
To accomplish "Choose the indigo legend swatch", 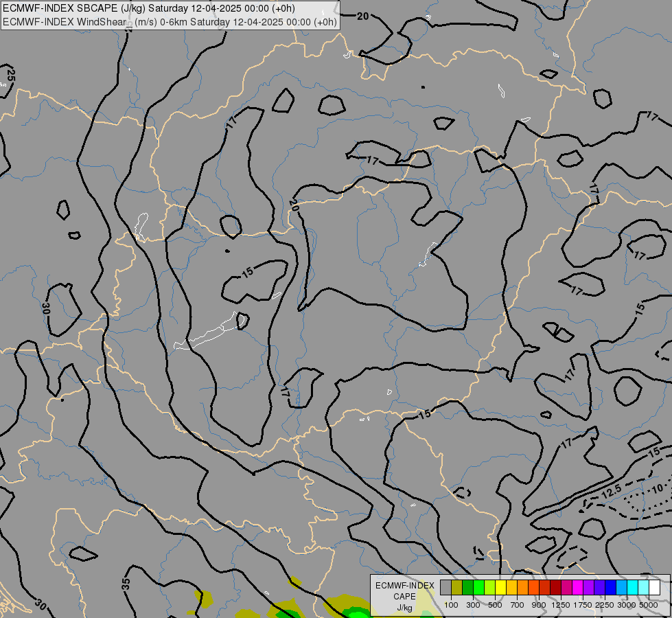I will tap(599, 588).
